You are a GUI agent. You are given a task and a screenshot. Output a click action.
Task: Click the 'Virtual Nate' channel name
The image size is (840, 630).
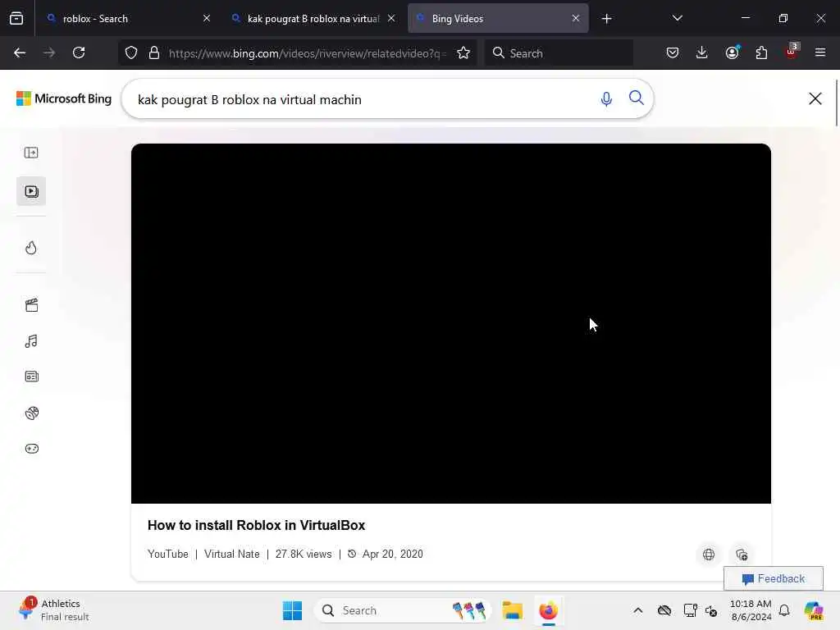click(232, 554)
